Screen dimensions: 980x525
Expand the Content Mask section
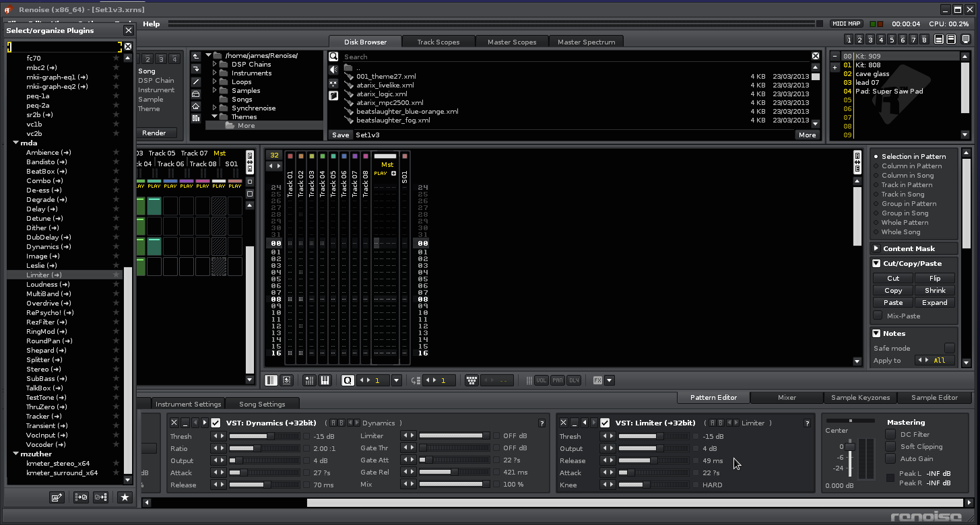(877, 249)
